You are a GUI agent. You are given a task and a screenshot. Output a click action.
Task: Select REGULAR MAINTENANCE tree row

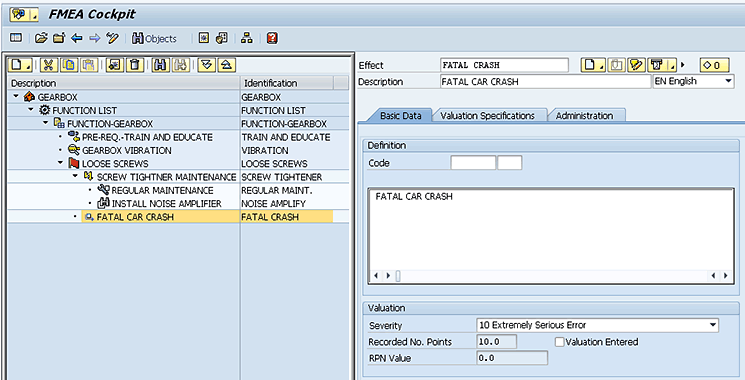pyautogui.click(x=162, y=190)
